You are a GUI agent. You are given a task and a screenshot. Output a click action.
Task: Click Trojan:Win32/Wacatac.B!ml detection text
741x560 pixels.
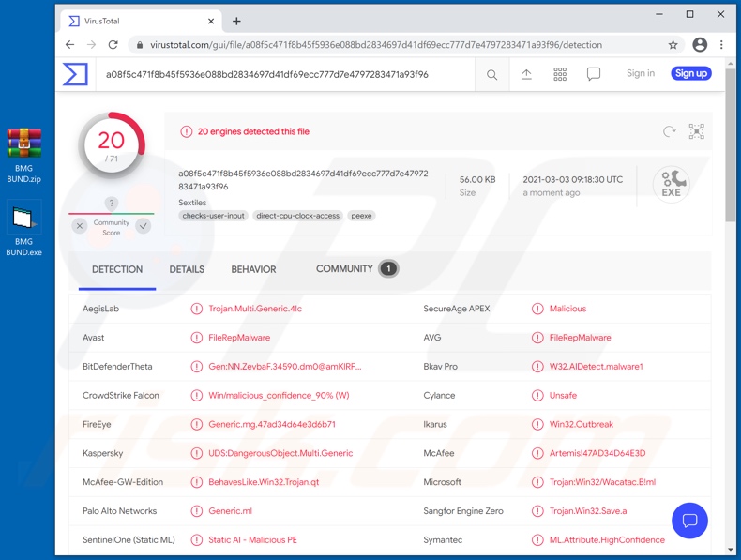(x=602, y=482)
